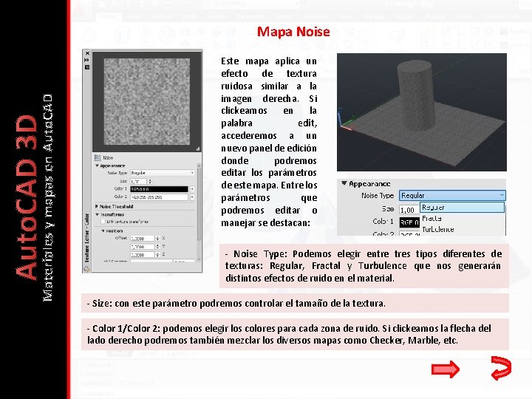Click the Offset Y value field
Screen dimensions: 532x399
pyautogui.click(x=142, y=247)
